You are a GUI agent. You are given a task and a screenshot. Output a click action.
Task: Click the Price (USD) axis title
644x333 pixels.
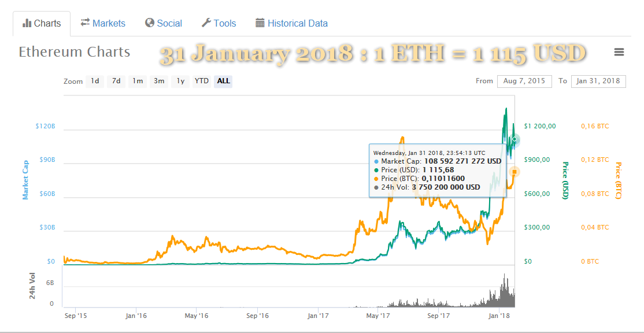(x=565, y=181)
